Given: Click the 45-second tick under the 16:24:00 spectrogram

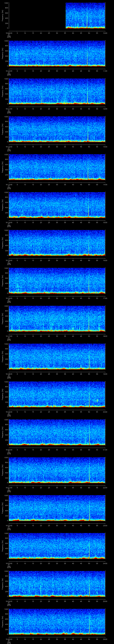Looking at the screenshot, I should click(x=81, y=601).
